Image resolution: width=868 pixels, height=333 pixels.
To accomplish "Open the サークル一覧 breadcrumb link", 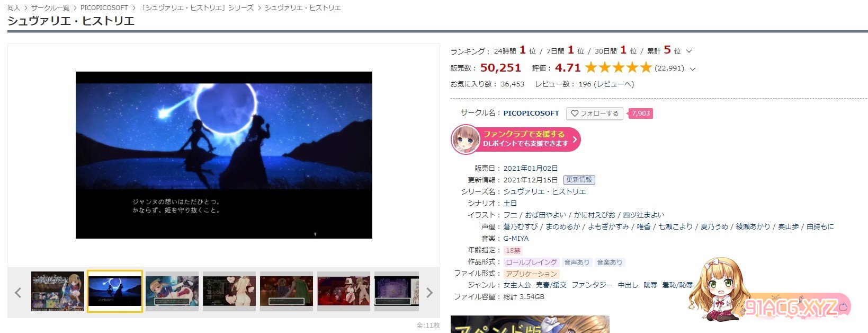I will [x=50, y=8].
